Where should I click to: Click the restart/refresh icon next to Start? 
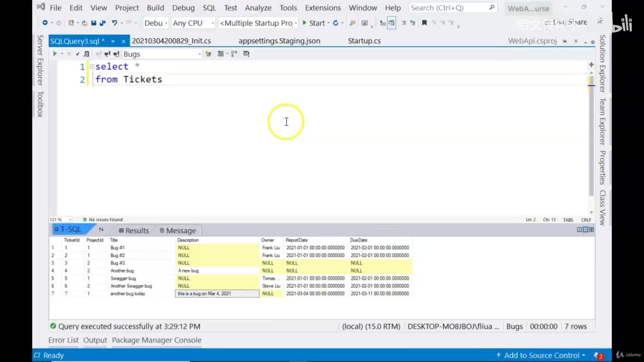[x=336, y=23]
